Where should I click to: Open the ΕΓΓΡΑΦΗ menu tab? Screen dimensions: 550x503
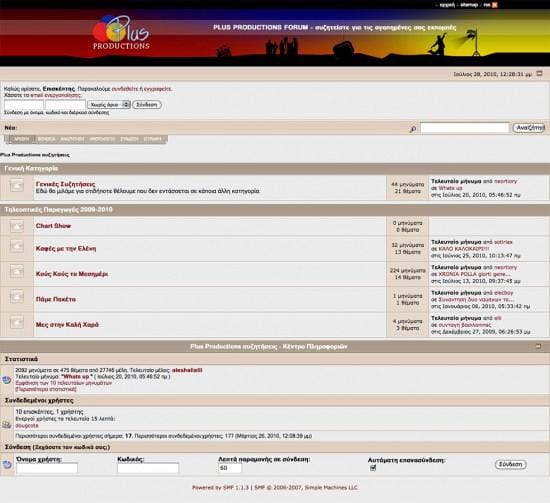153,139
